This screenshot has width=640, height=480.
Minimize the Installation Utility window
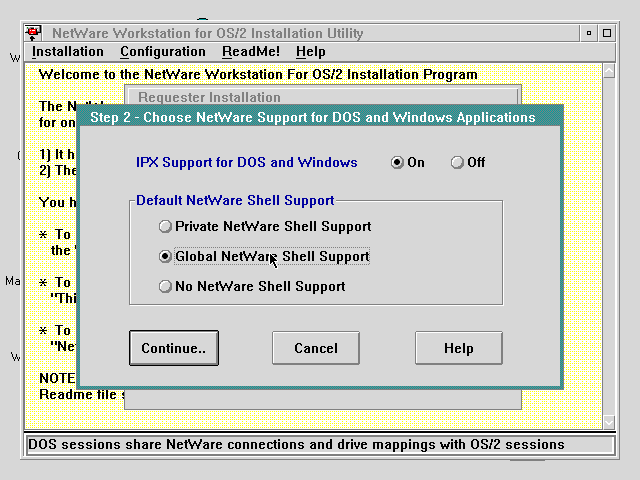point(589,33)
